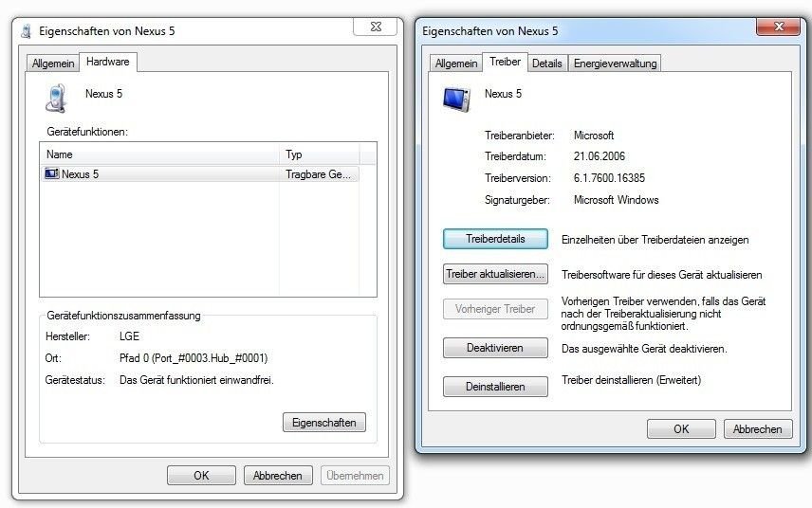Click the driver version 6.1.7600.16385
812x508 pixels.
click(609, 178)
